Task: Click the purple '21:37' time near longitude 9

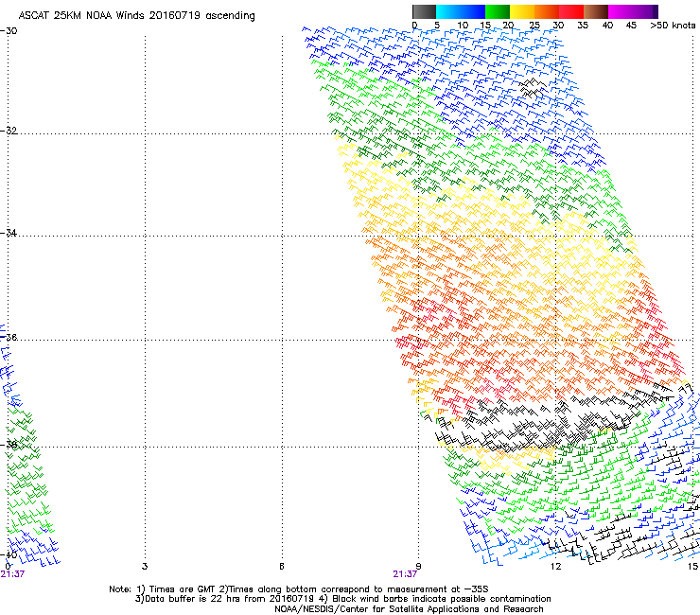Action: point(405,574)
